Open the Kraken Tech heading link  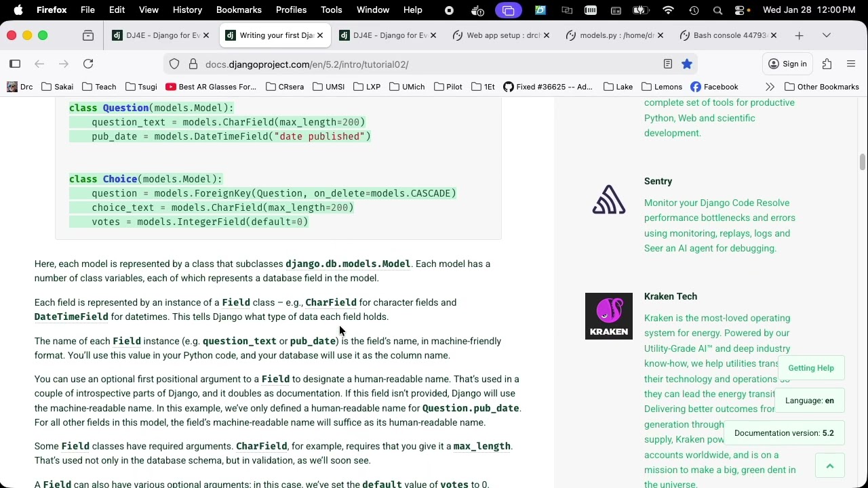(671, 296)
